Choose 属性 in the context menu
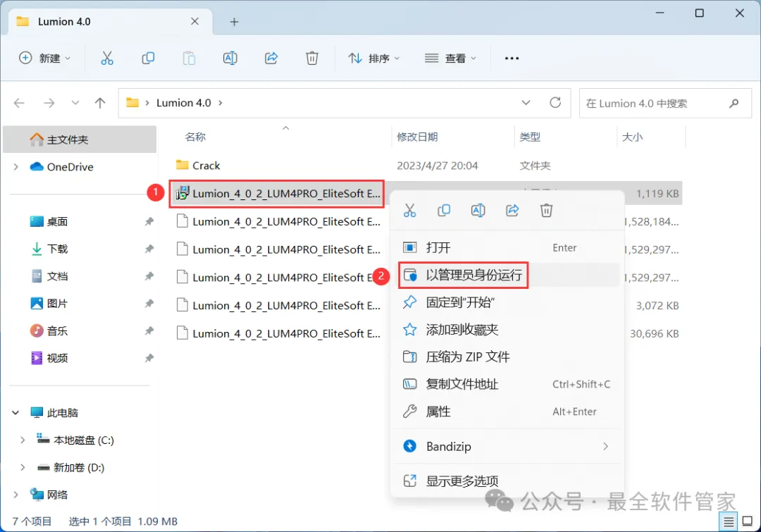 [x=507, y=411]
